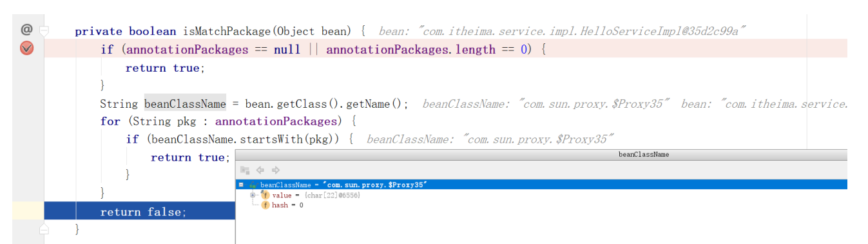Click 'annotationPackages.length' in the if condition
The height and width of the screenshot is (244, 868).
[410, 49]
